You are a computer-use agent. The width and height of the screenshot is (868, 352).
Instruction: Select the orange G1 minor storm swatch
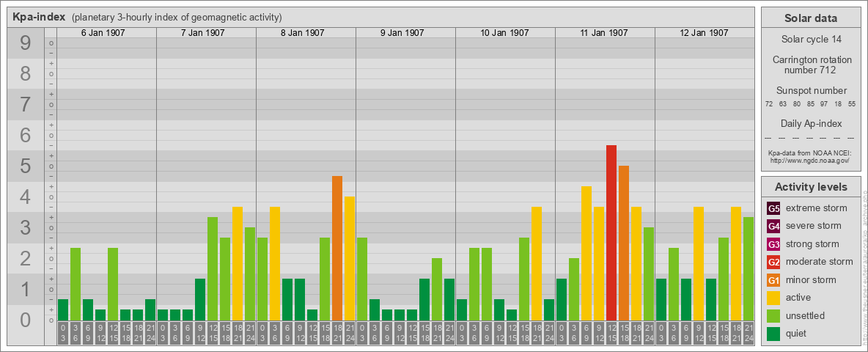tap(773, 280)
